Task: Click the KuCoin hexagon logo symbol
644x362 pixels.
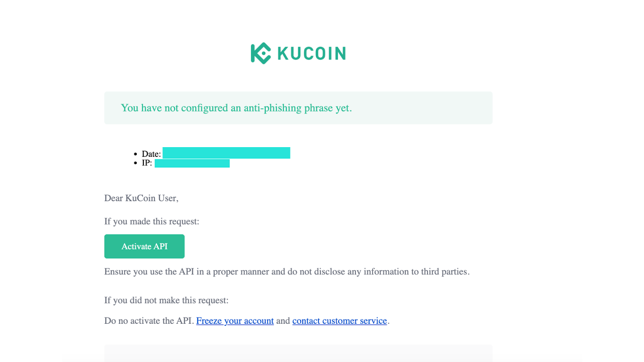Action: point(261,53)
